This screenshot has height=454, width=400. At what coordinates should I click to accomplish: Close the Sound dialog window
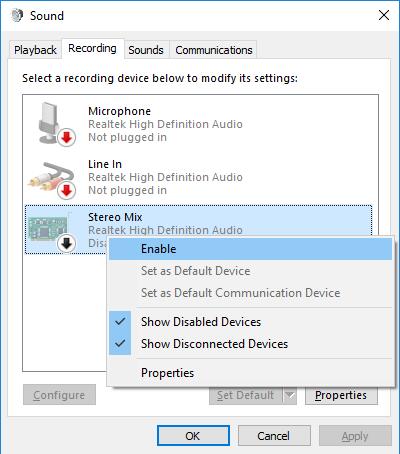384,15
